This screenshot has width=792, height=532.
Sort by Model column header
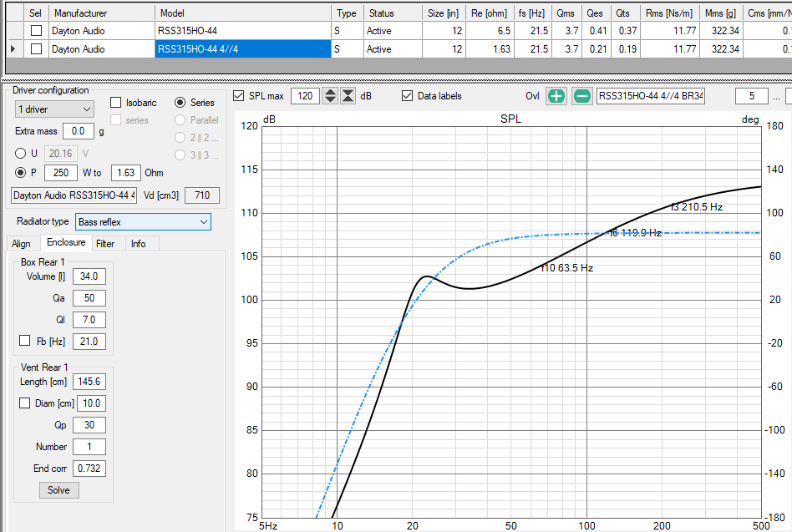pyautogui.click(x=243, y=13)
